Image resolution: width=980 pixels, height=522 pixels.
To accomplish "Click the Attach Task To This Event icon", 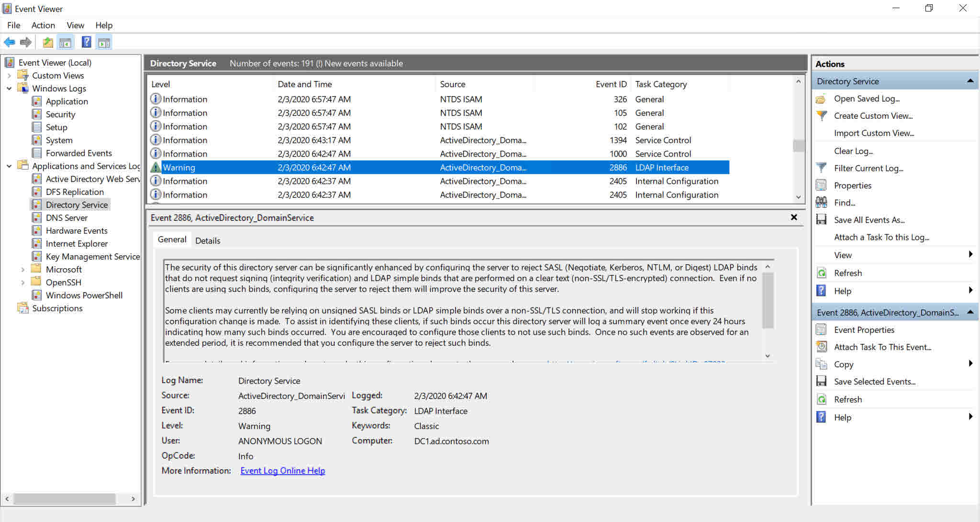I will tap(821, 347).
